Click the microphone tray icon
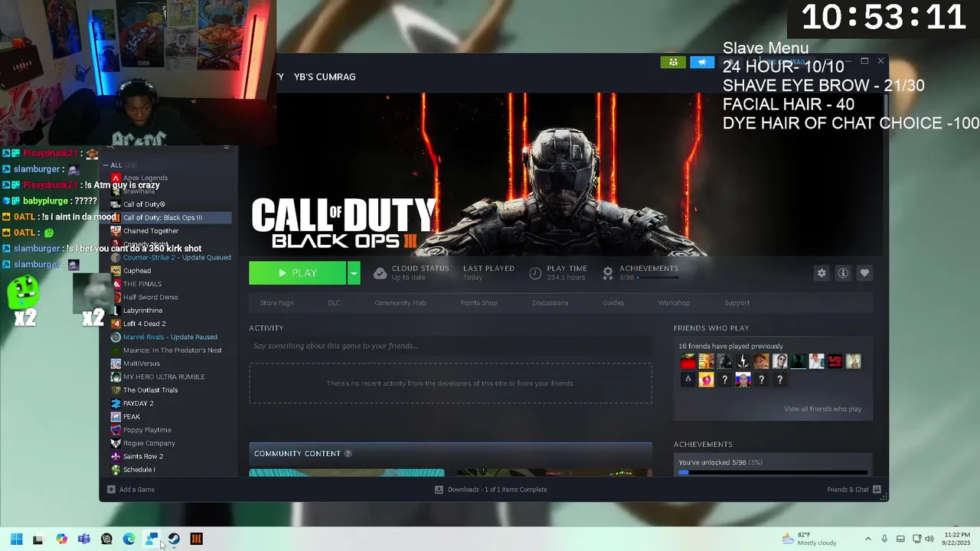980x551 pixels. click(884, 539)
